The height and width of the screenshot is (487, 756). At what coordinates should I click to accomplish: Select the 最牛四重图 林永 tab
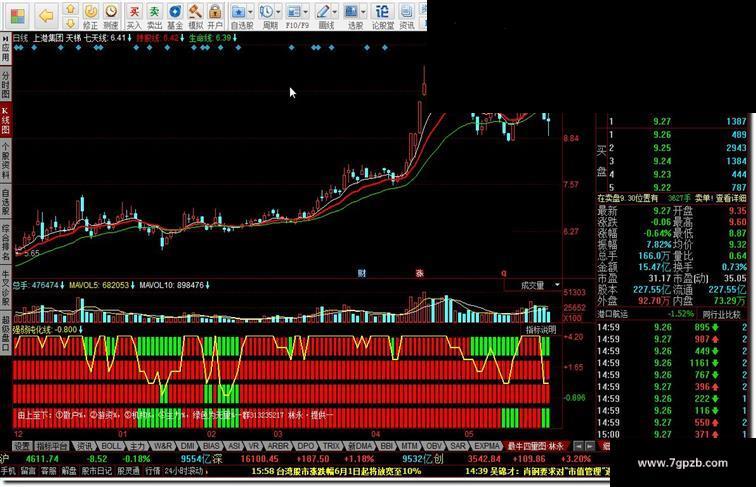536,446
